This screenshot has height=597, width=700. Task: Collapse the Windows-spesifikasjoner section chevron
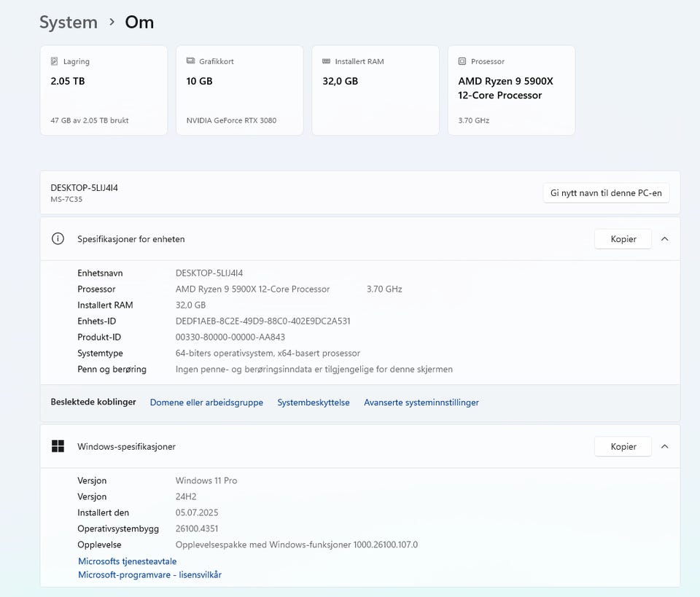[664, 447]
